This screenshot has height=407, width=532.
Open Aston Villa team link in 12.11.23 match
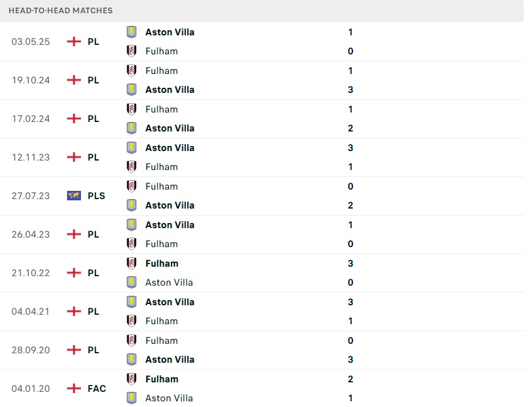[x=170, y=148]
